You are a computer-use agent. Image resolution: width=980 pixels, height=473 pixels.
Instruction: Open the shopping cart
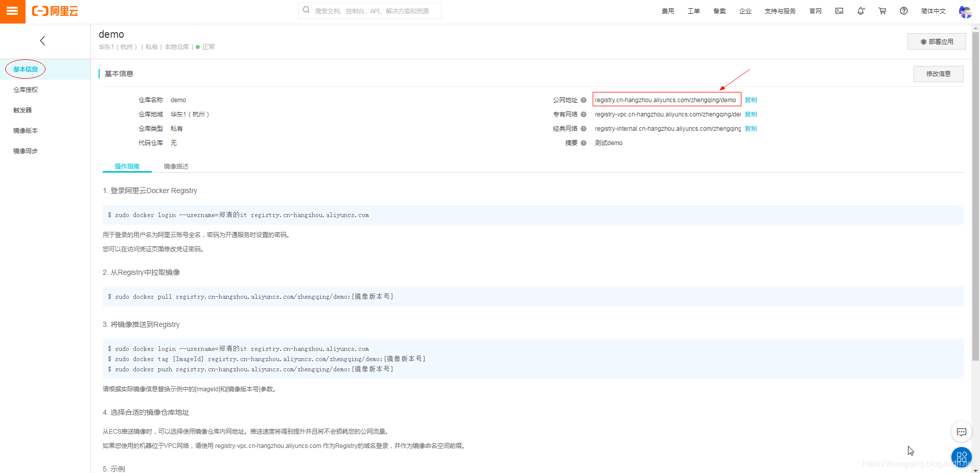[x=882, y=11]
